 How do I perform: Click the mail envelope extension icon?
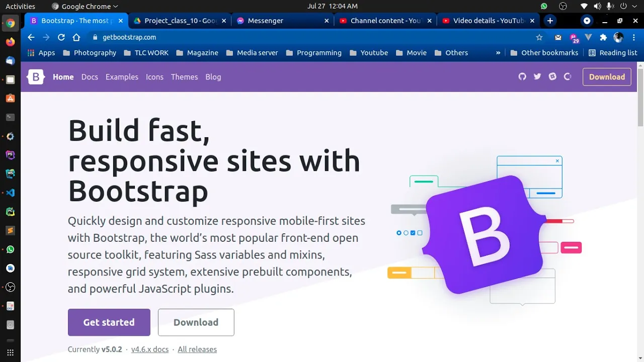click(x=558, y=37)
